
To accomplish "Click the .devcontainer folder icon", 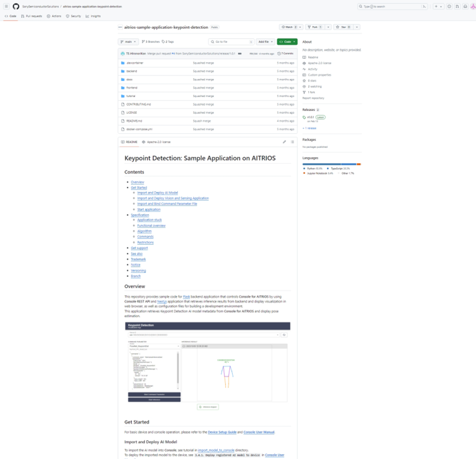I will tap(122, 63).
